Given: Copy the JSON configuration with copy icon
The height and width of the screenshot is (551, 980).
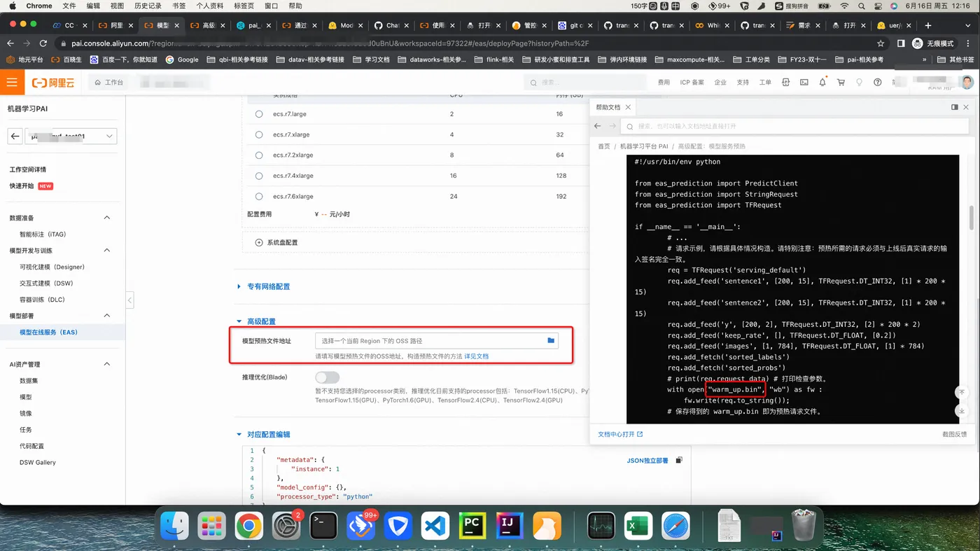Looking at the screenshot, I should [x=679, y=460].
